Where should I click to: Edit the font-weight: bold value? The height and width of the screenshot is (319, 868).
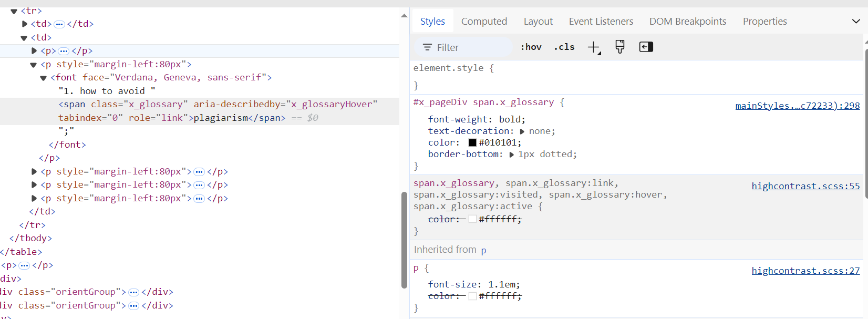pos(510,119)
